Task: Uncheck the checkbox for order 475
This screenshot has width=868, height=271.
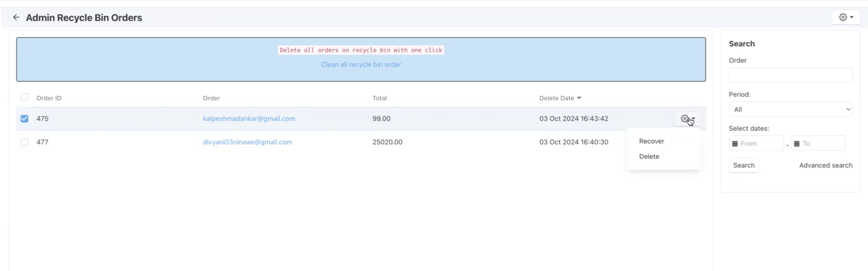Action: pos(24,118)
